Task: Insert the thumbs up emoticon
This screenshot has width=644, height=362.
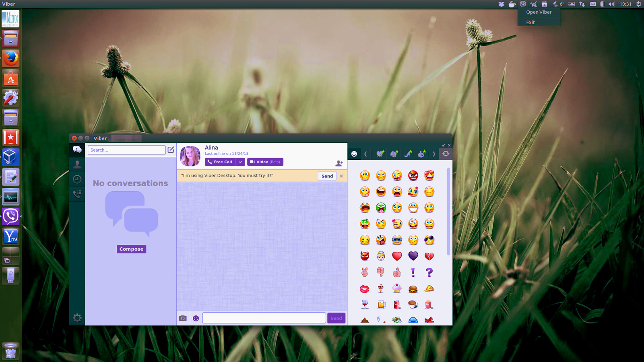Action: point(397,272)
